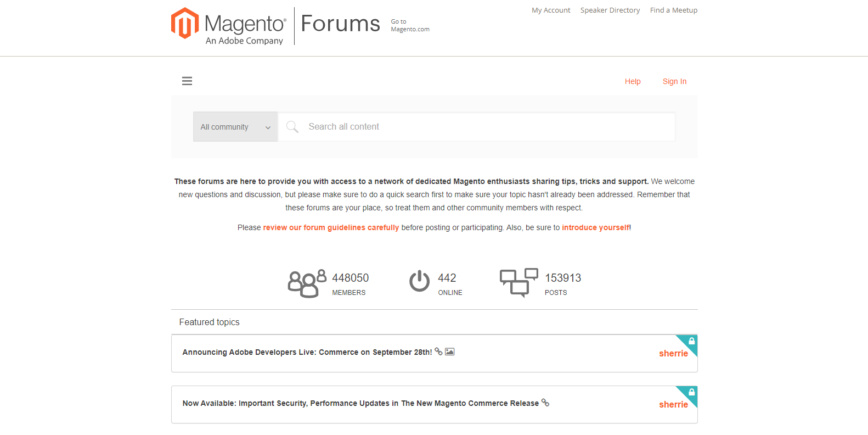Go to Find a Meetup
The image size is (868, 435).
pyautogui.click(x=674, y=10)
